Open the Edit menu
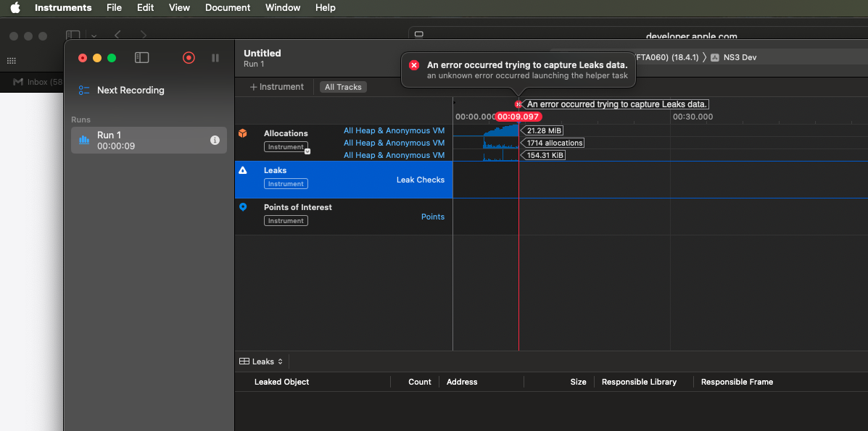 (x=146, y=8)
